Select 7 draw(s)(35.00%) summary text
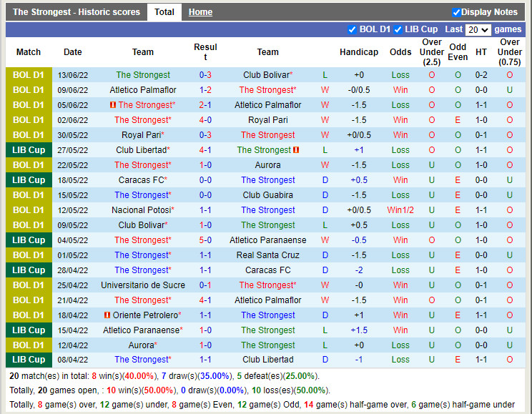Image resolution: width=532 pixels, height=414 pixels. 197,376
